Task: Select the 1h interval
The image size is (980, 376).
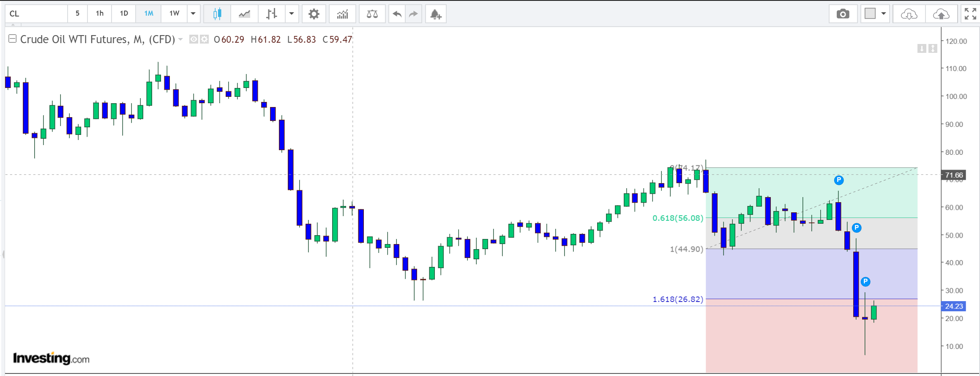Action: [x=100, y=14]
